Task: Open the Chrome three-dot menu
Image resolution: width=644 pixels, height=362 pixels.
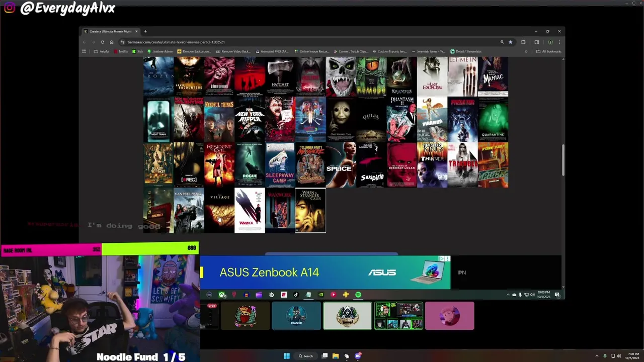Action: pos(559,42)
